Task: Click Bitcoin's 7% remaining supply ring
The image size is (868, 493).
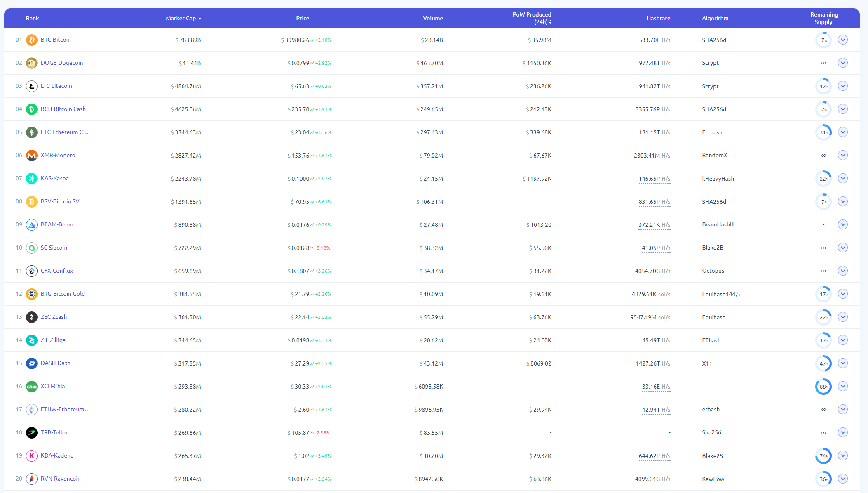Action: click(823, 40)
